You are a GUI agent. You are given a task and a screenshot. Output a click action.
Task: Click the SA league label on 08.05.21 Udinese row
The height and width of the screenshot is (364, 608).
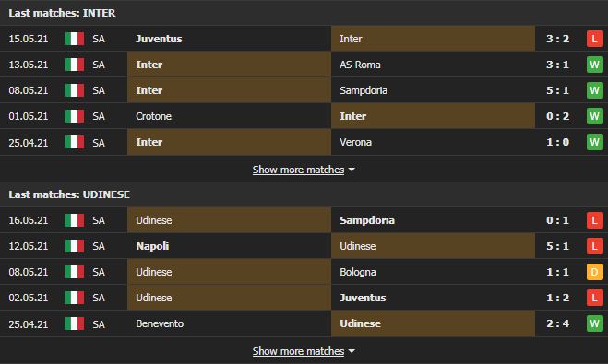(x=99, y=272)
